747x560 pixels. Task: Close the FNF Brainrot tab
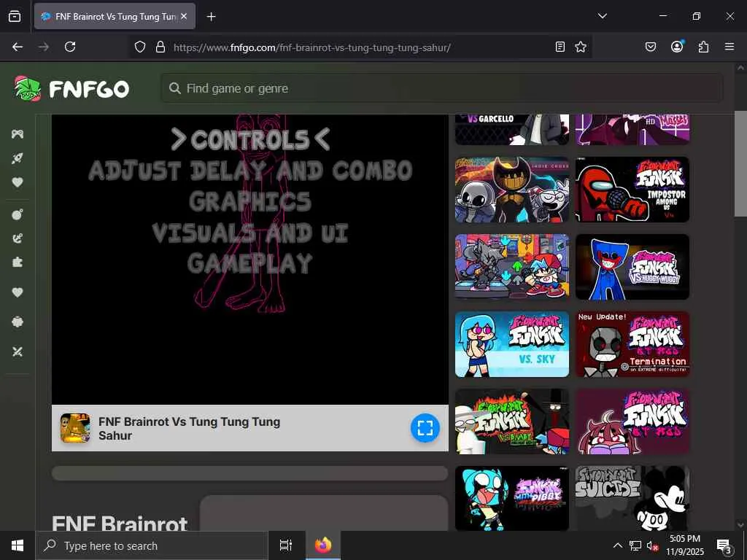pos(184,16)
